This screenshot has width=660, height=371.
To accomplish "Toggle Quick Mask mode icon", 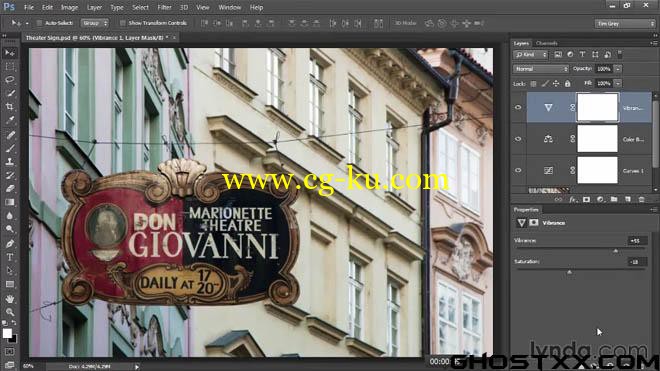I will [10, 351].
